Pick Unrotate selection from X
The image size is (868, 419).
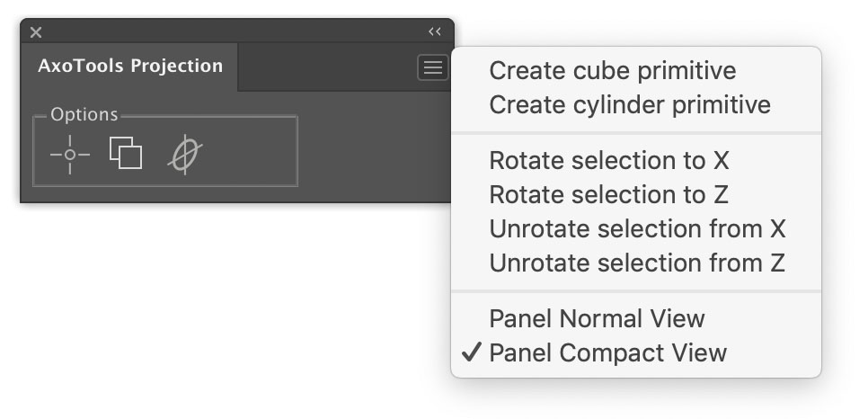pos(636,229)
